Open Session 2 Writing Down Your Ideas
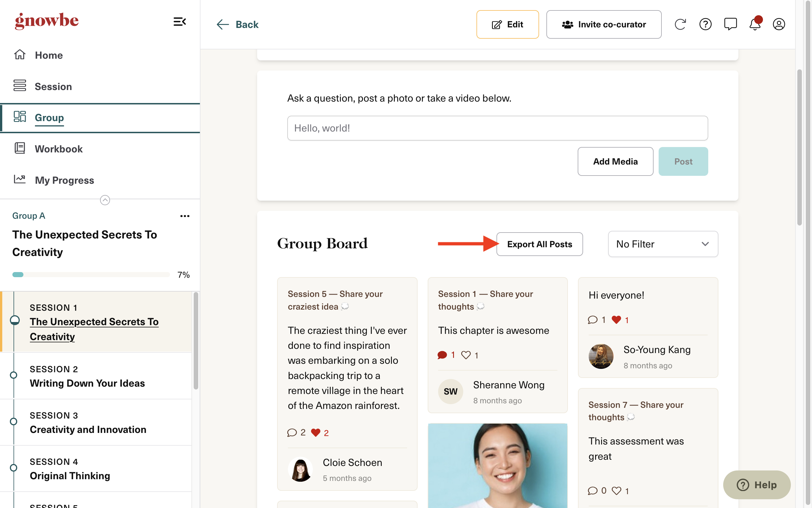The image size is (812, 508). [x=96, y=376]
